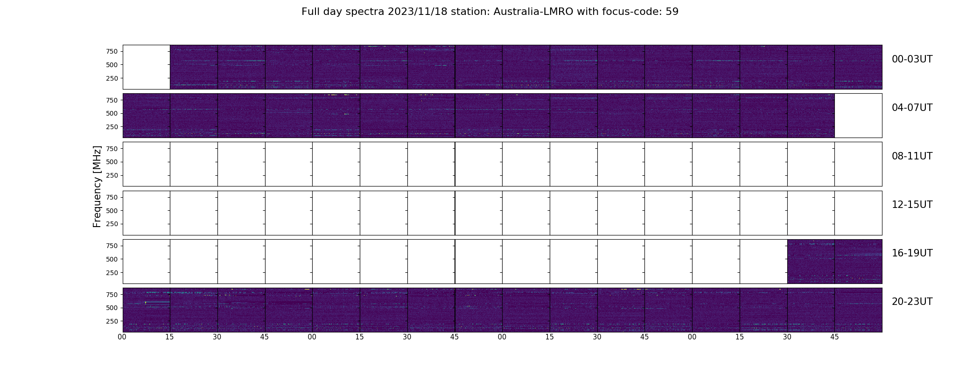Click the spectrogram data in the 16-19UT row
The width and height of the screenshot is (980, 373).
(834, 262)
